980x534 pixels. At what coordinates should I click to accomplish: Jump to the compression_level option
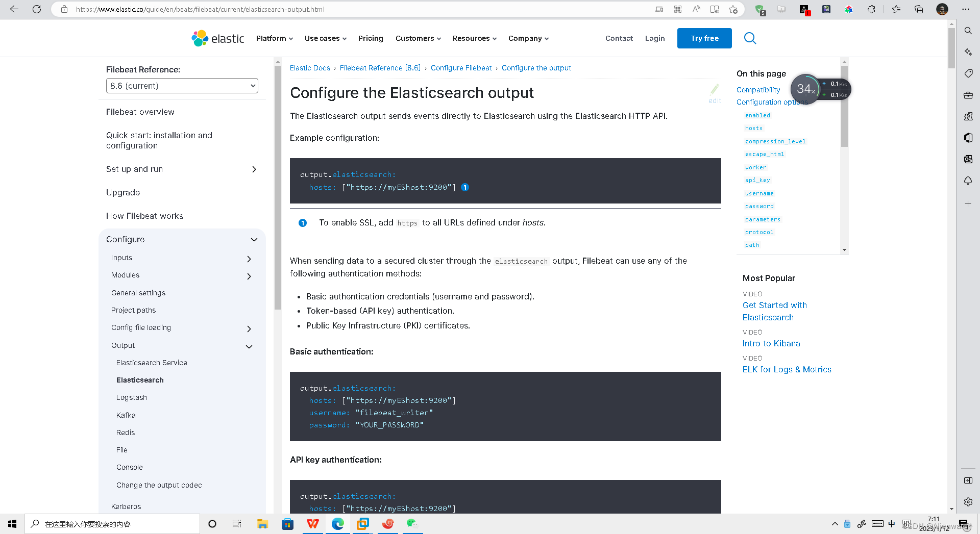(x=775, y=141)
